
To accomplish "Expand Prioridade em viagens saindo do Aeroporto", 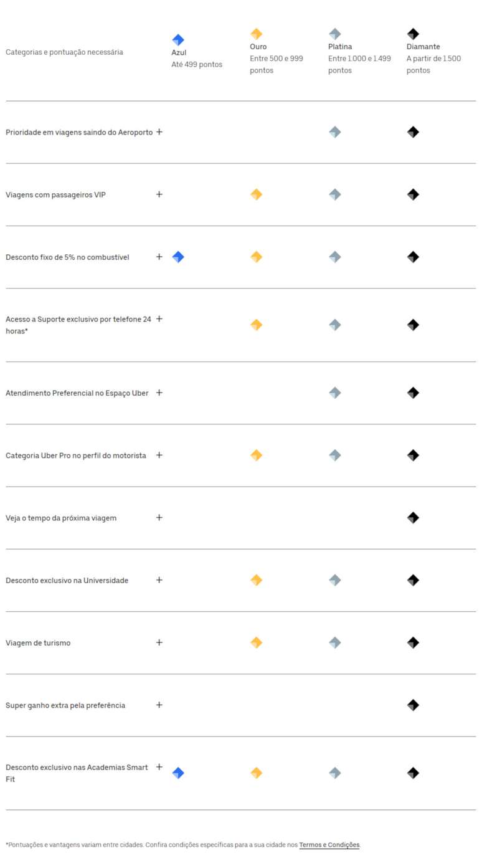I will pyautogui.click(x=159, y=132).
